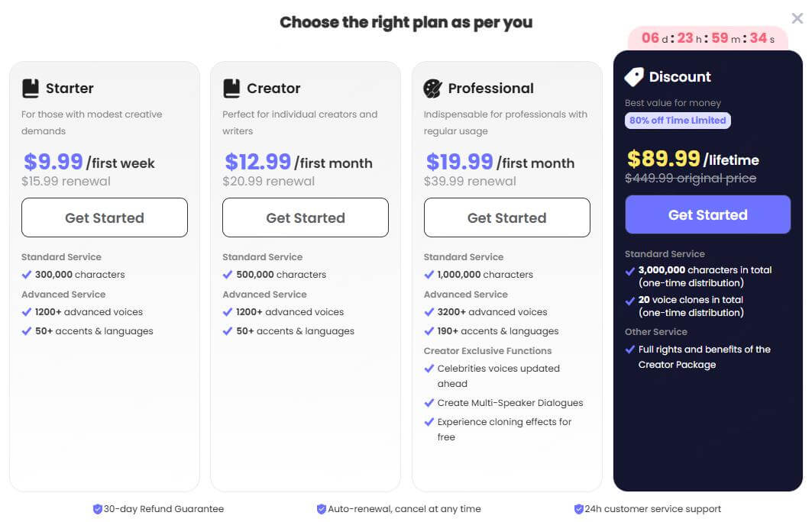812x522 pixels.
Task: Click Get Started on the Discount card
Action: tap(707, 214)
